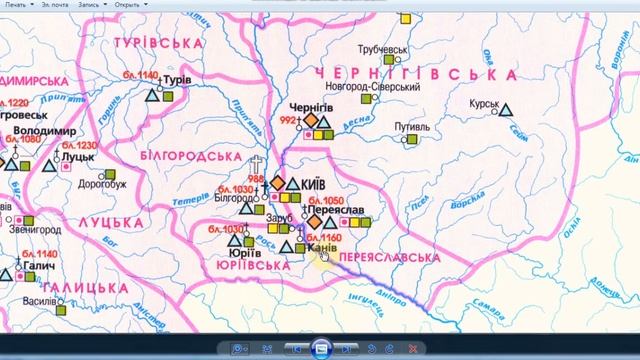Click the red date бл.1230 by Луцьк
Screen dimensions: 640x360
tap(80, 146)
